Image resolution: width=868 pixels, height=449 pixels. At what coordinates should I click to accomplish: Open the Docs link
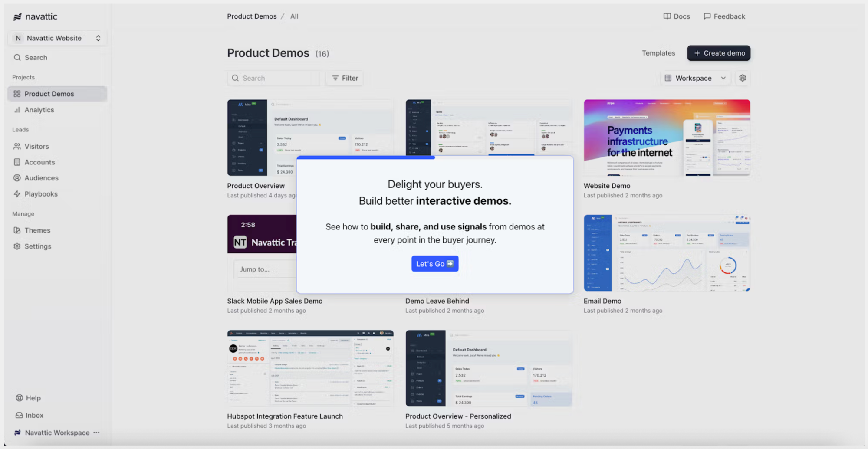tap(677, 16)
